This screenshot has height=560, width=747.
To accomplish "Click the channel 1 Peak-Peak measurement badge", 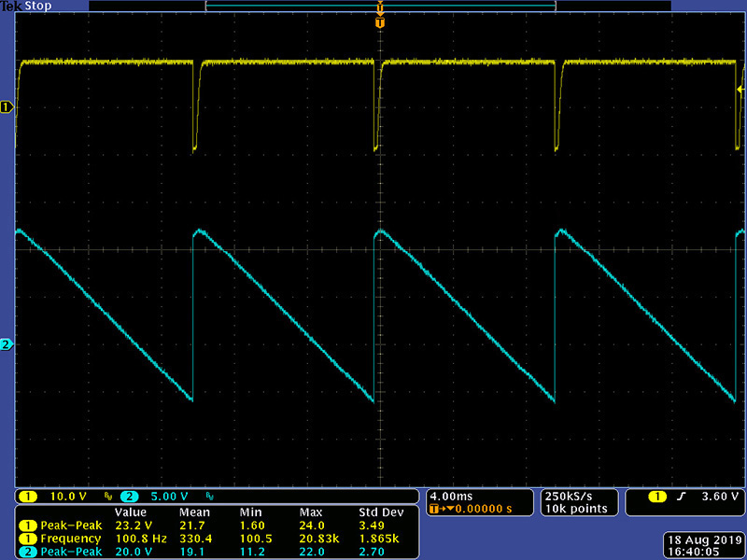I will (29, 525).
